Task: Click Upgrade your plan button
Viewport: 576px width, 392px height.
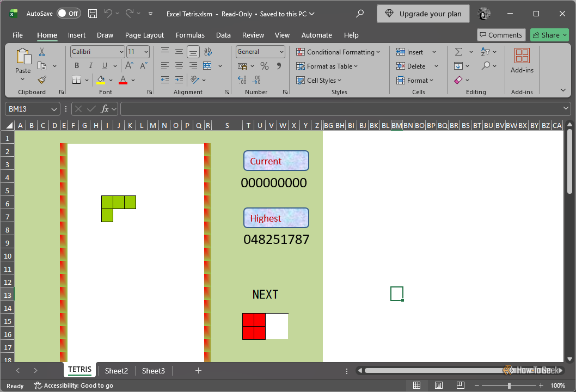Action: pyautogui.click(x=423, y=14)
